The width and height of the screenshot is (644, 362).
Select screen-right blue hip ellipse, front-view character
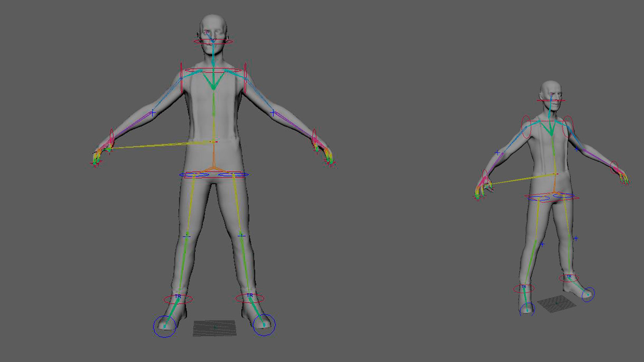[233, 175]
